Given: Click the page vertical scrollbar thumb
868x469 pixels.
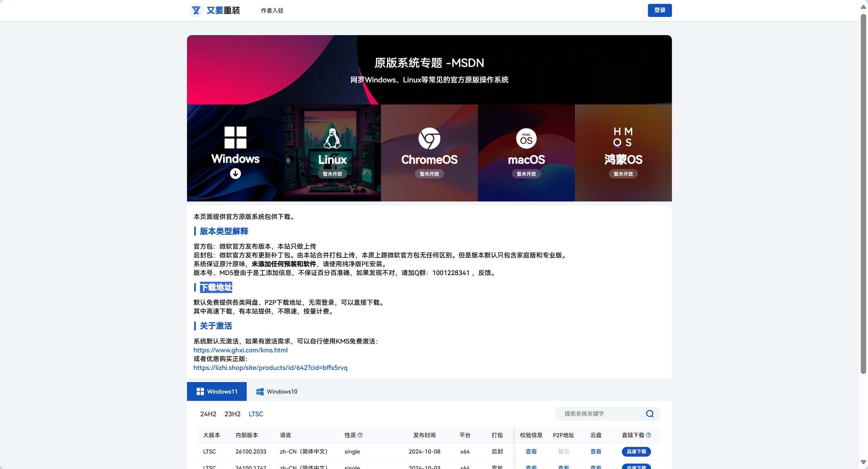Looking at the screenshot, I should [x=863, y=193].
